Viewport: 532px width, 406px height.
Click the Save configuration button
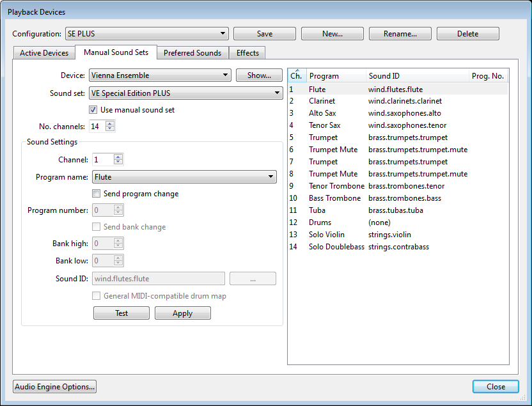[265, 34]
